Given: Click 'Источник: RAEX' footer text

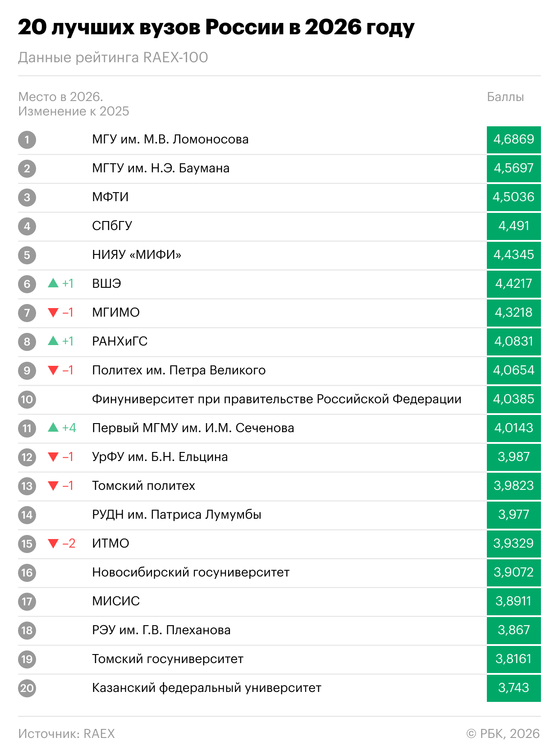Looking at the screenshot, I should (x=67, y=734).
